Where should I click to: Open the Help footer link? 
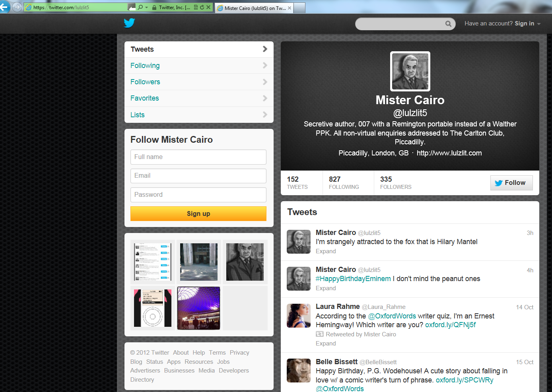coord(198,353)
